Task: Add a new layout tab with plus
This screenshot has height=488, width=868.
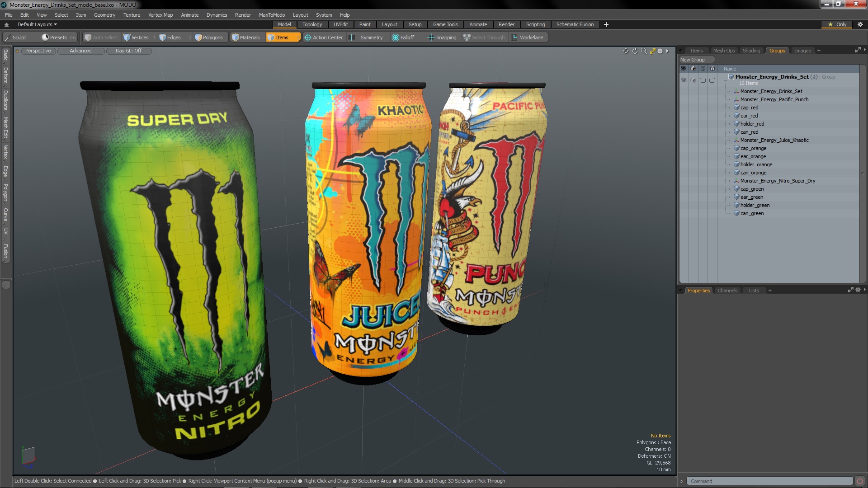Action: point(606,24)
